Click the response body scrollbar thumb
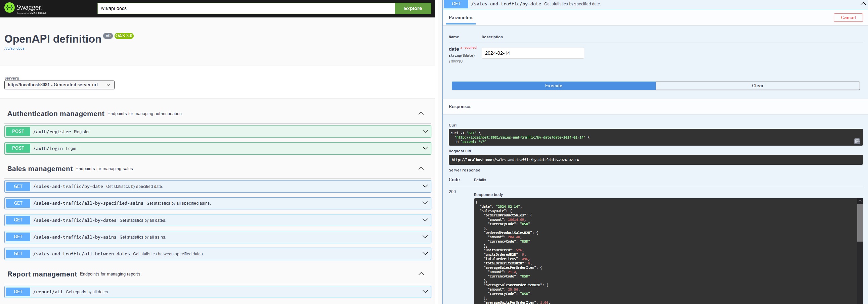 pyautogui.click(x=860, y=222)
